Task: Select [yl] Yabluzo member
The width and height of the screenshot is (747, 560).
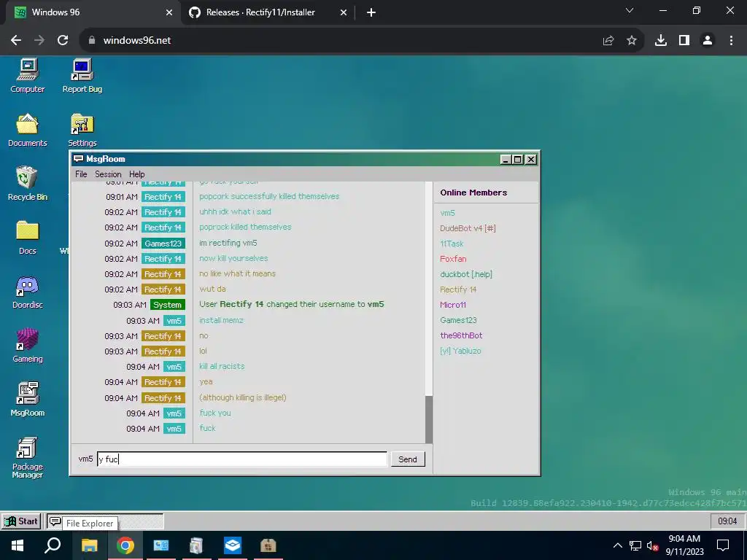Action: pos(461,351)
